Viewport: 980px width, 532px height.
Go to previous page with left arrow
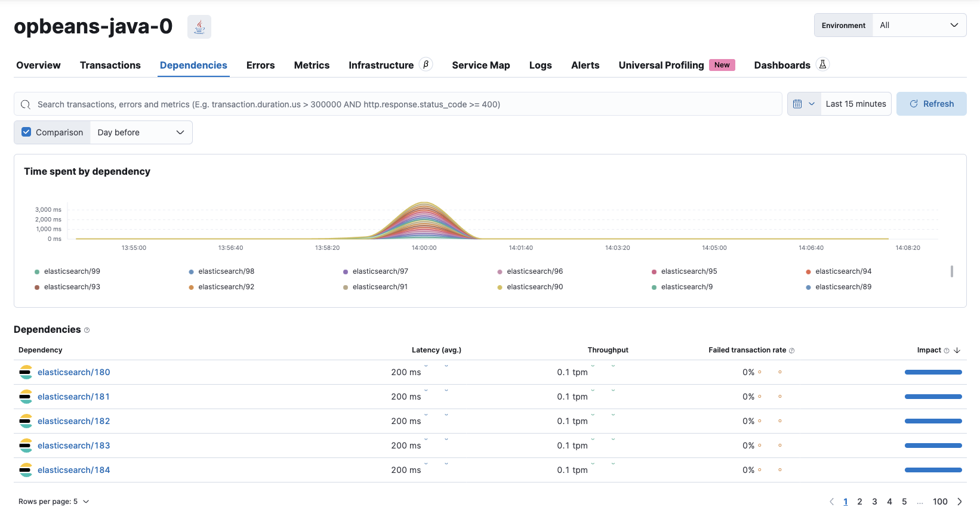click(831, 502)
